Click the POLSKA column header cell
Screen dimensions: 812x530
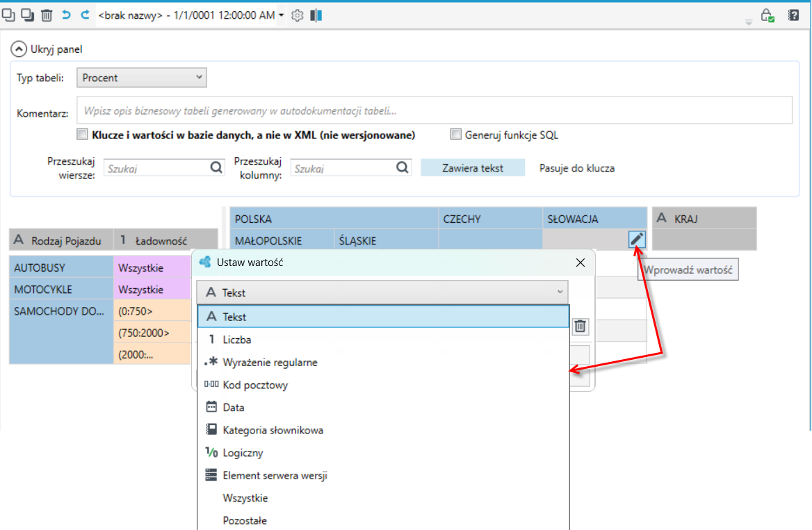click(x=334, y=219)
